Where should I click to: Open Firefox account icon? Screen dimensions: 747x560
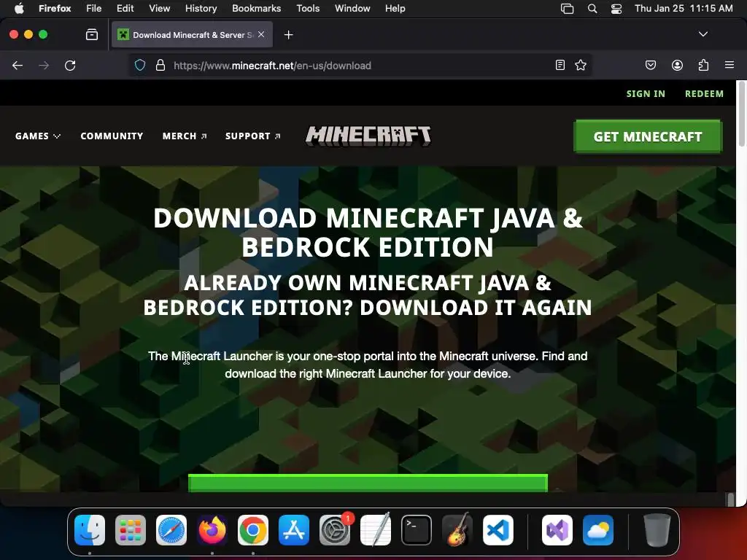click(x=677, y=65)
